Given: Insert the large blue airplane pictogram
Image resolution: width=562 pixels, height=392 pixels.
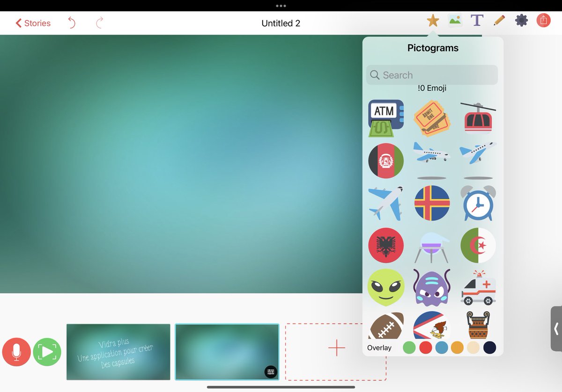Looking at the screenshot, I should point(386,203).
